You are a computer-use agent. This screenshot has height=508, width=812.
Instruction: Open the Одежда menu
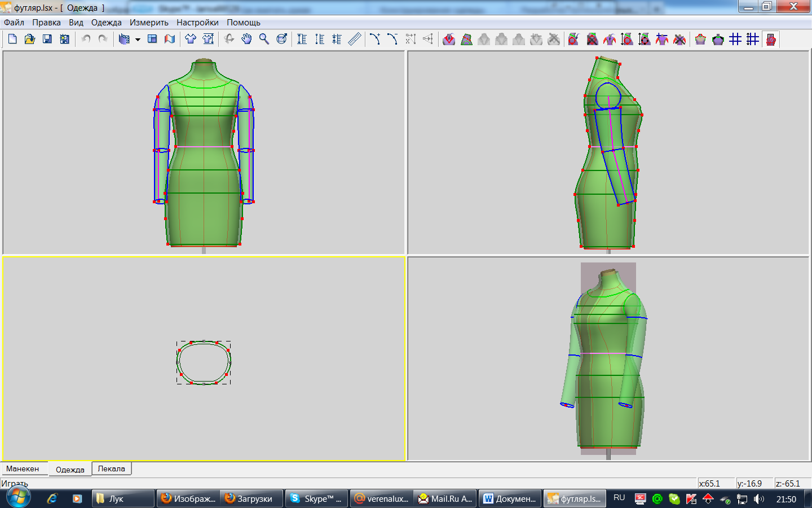pos(107,23)
